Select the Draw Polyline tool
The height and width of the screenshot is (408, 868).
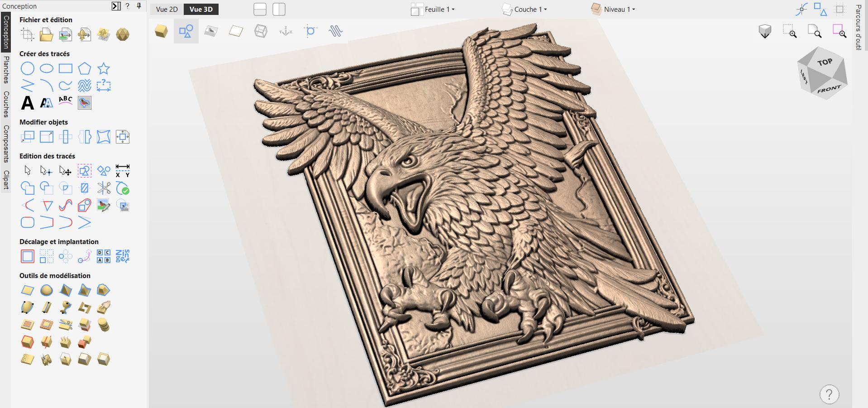[x=28, y=86]
